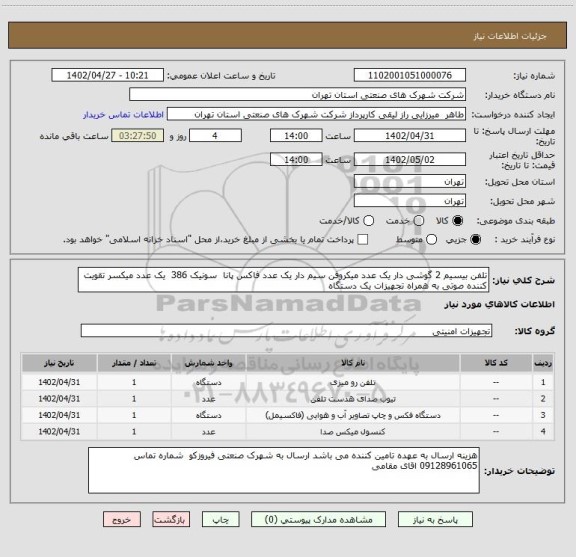576x557 pixels.
Task: Click the تلفن رو میزی item name
Action: click(x=353, y=382)
